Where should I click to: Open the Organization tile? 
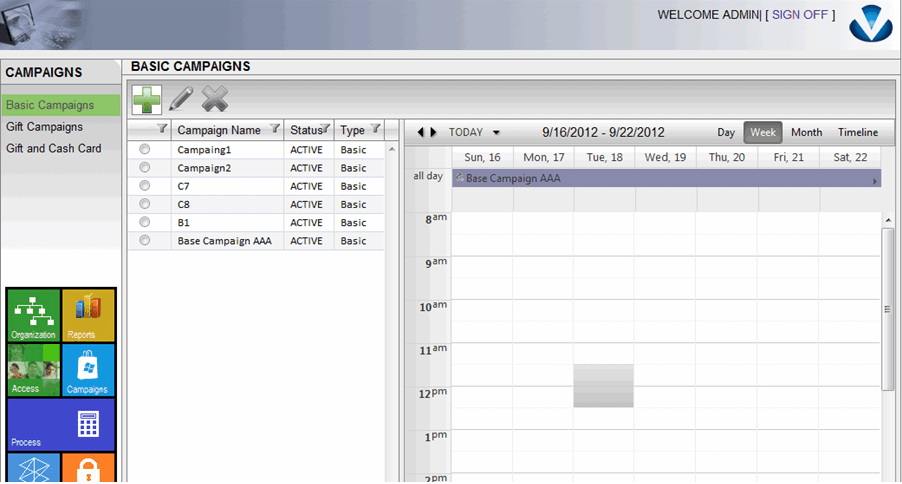coord(33,315)
